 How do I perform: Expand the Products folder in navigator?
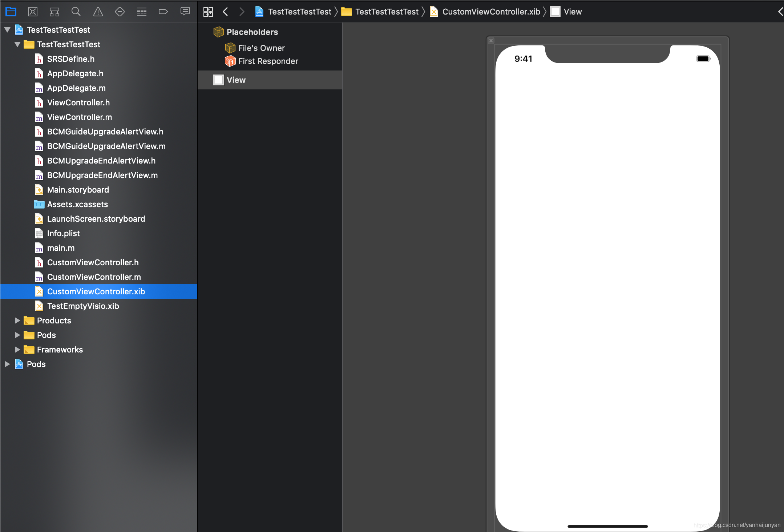[17, 320]
